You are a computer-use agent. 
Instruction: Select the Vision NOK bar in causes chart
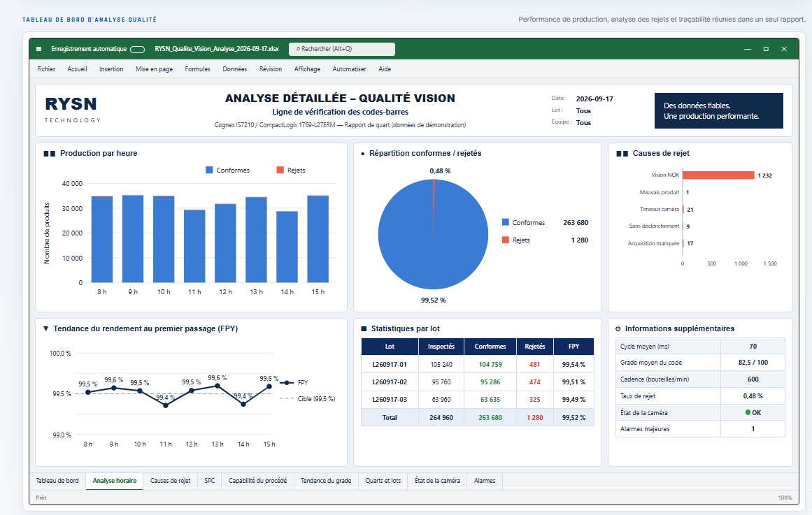718,175
